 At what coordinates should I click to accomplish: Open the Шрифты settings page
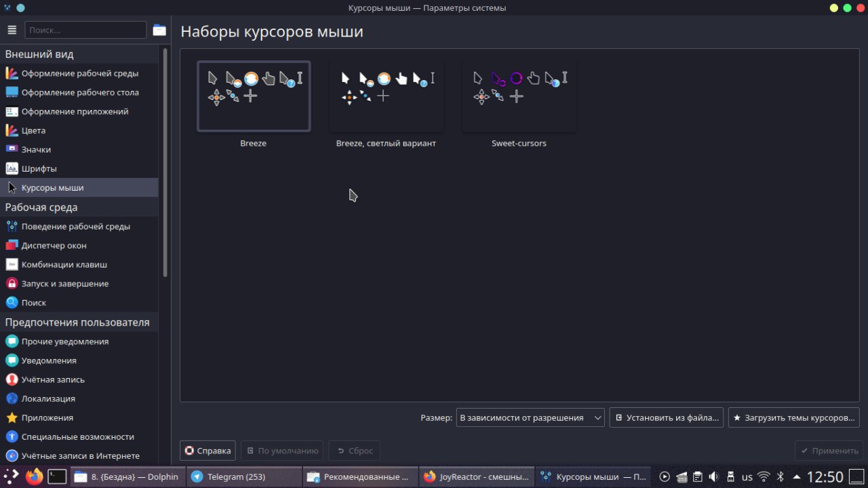pos(79,168)
